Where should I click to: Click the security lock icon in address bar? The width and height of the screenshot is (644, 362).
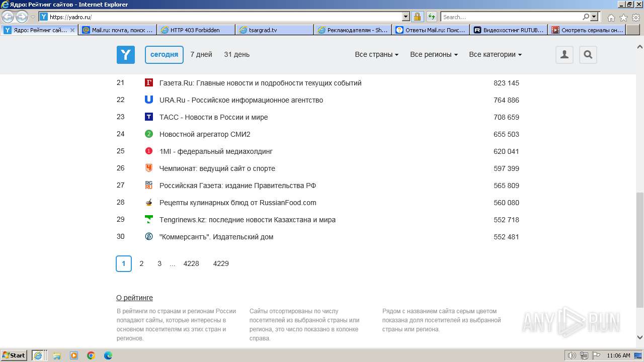pos(418,17)
